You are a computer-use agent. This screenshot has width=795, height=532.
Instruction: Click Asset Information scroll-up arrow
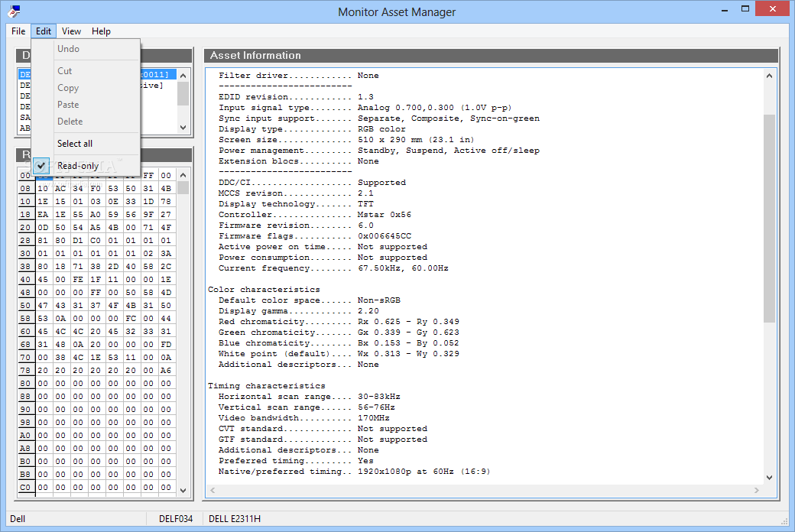coord(769,76)
